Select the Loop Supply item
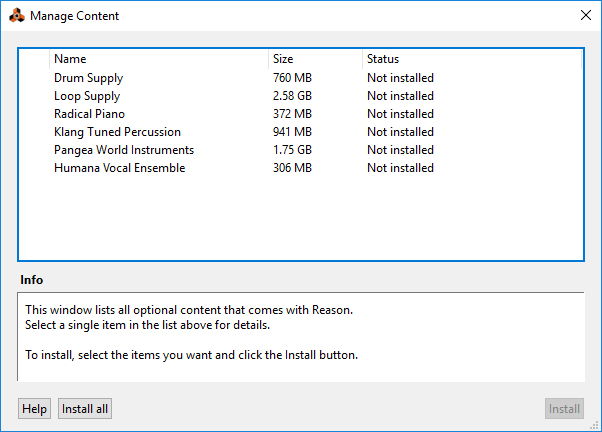 87,96
